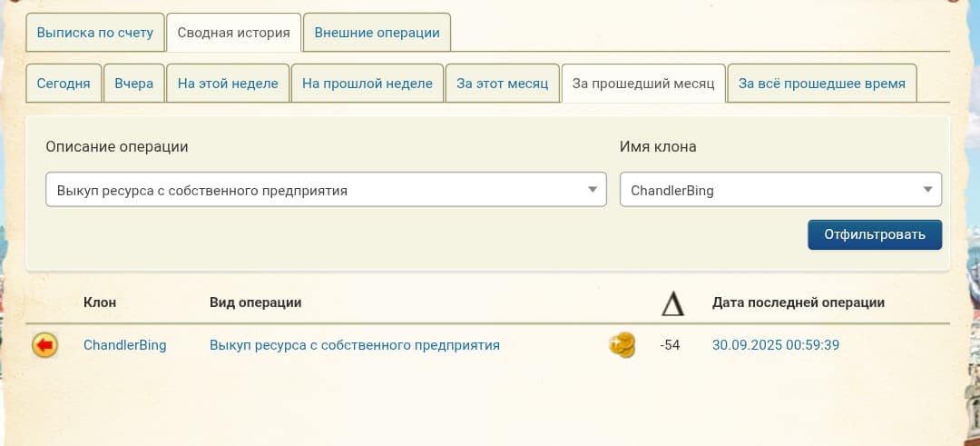Select the 'За прошедший месяц' tab
The image size is (980, 446).
coord(643,84)
